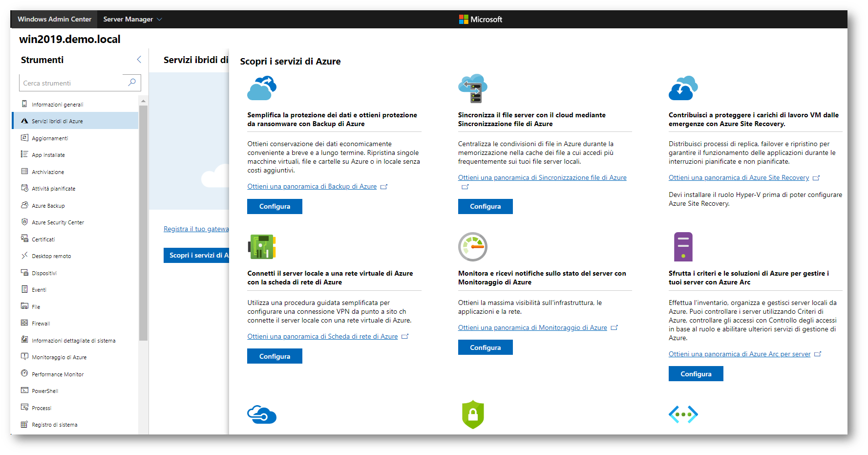The width and height of the screenshot is (868, 455).
Task: Open Scheda di rete di Azure overview link
Action: click(x=322, y=336)
